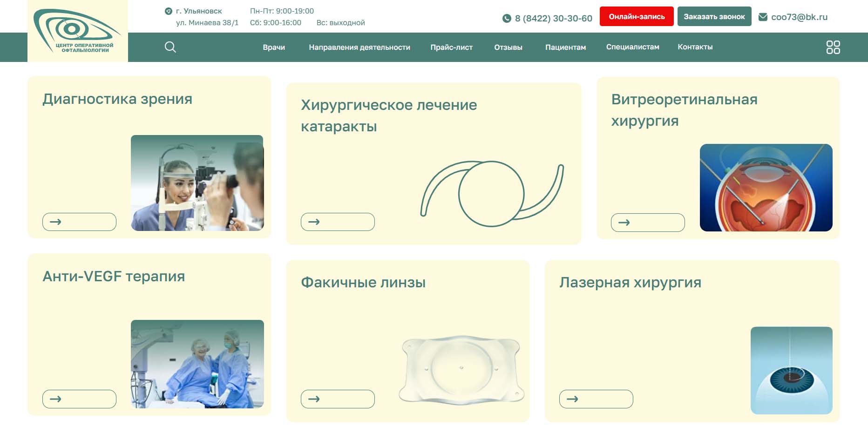Click the Заказать звонок button

pyautogui.click(x=714, y=16)
